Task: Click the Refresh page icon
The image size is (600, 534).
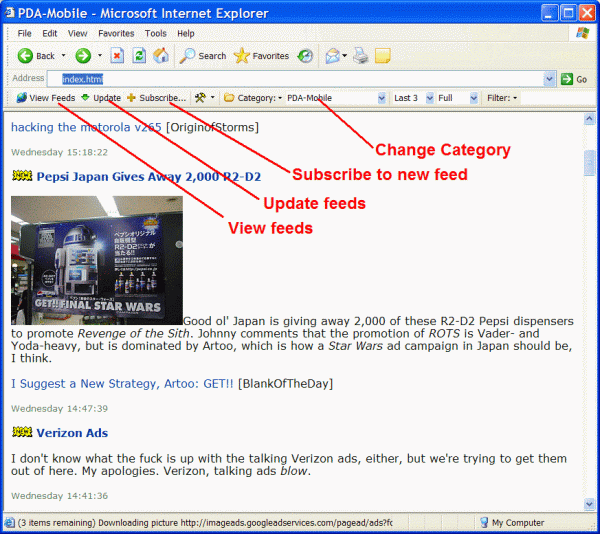Action: pos(139,56)
